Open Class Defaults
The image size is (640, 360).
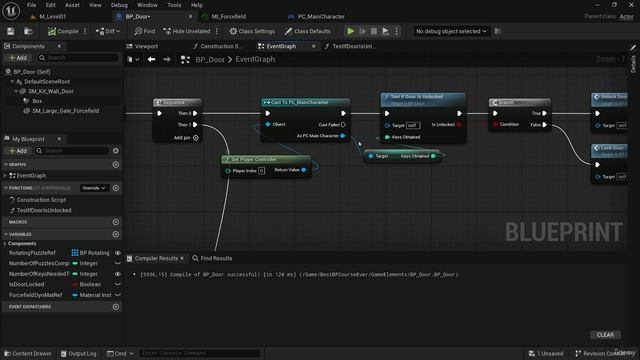pyautogui.click(x=308, y=31)
